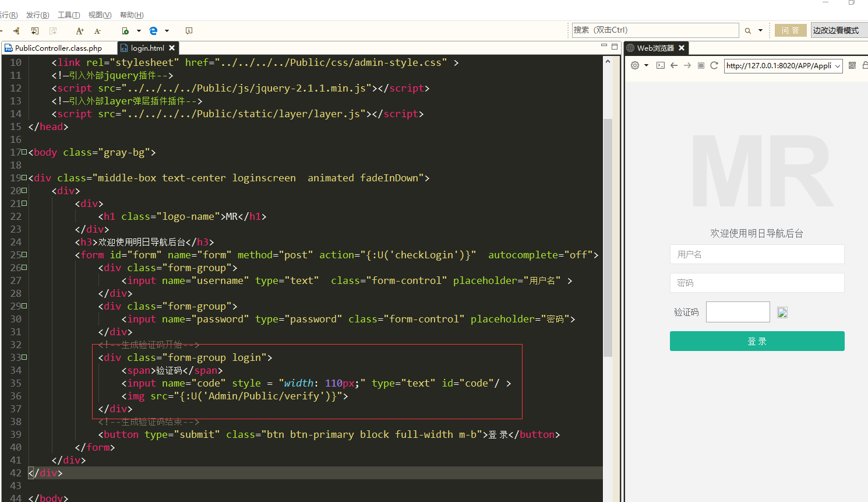Screen dimensions: 868x502
Task: Click the editor vertical scrollbar thumb
Action: (608, 237)
